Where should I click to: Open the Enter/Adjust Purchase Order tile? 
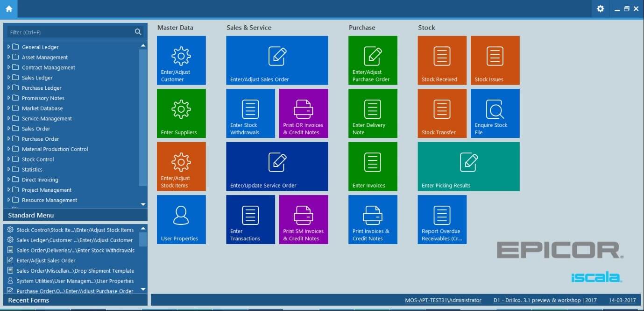tap(373, 60)
